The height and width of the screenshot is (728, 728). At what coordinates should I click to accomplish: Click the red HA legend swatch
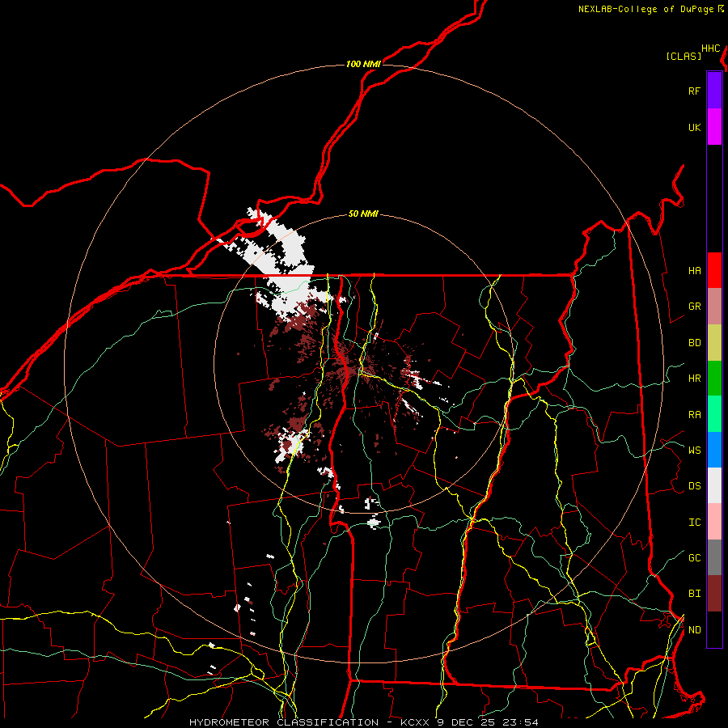[x=714, y=270]
